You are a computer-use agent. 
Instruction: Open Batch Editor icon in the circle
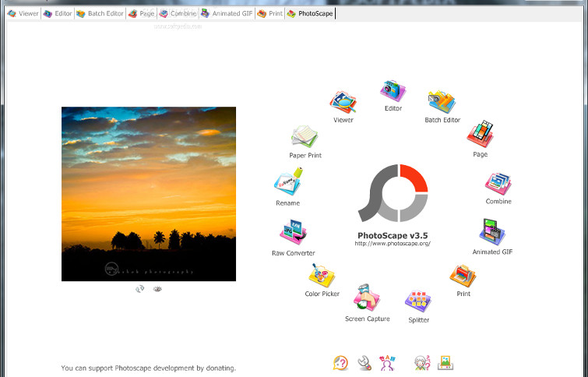(442, 102)
